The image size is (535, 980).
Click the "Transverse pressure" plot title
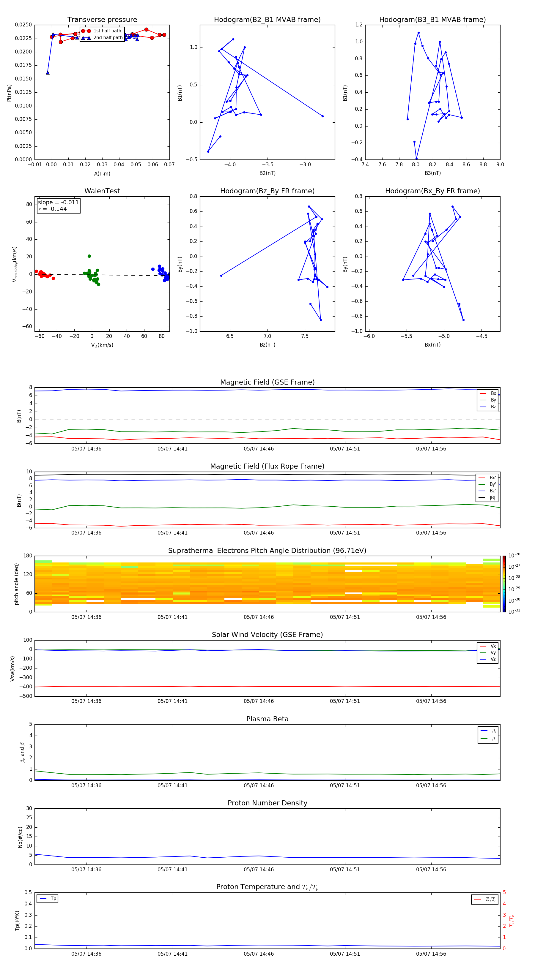click(x=102, y=20)
